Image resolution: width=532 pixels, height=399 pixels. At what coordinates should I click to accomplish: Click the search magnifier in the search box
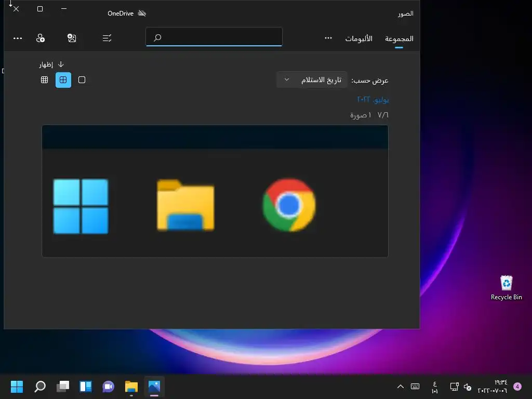(157, 37)
